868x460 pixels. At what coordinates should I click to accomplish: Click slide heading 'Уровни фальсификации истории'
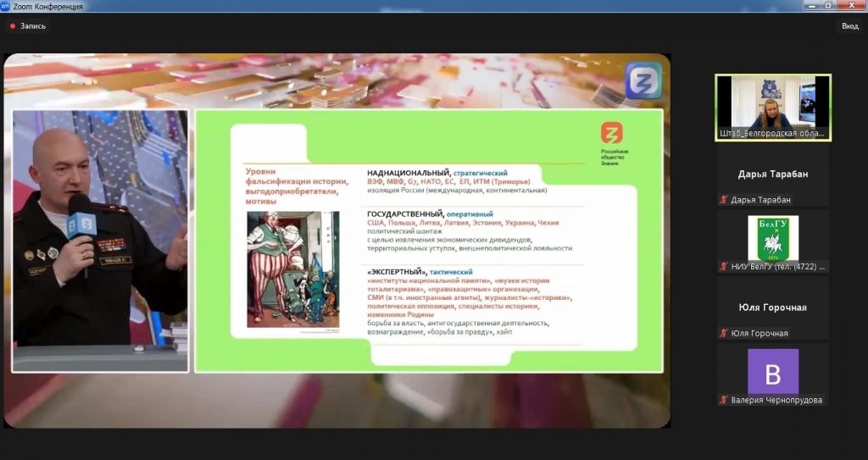pyautogui.click(x=297, y=176)
